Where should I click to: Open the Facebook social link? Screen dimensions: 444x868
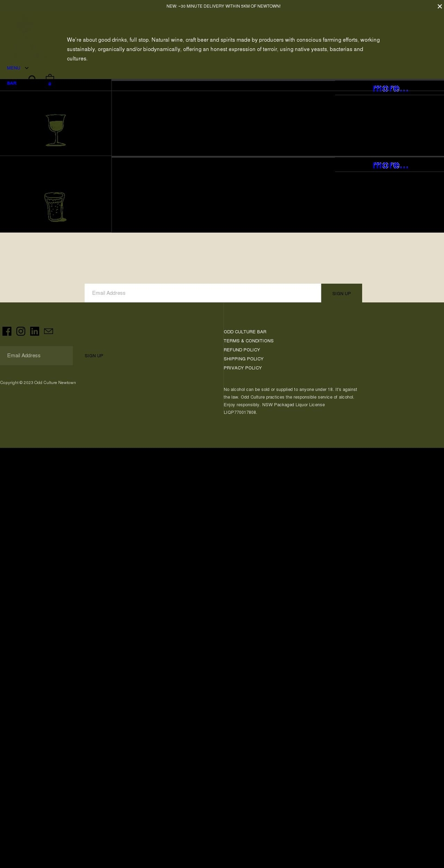click(x=7, y=331)
